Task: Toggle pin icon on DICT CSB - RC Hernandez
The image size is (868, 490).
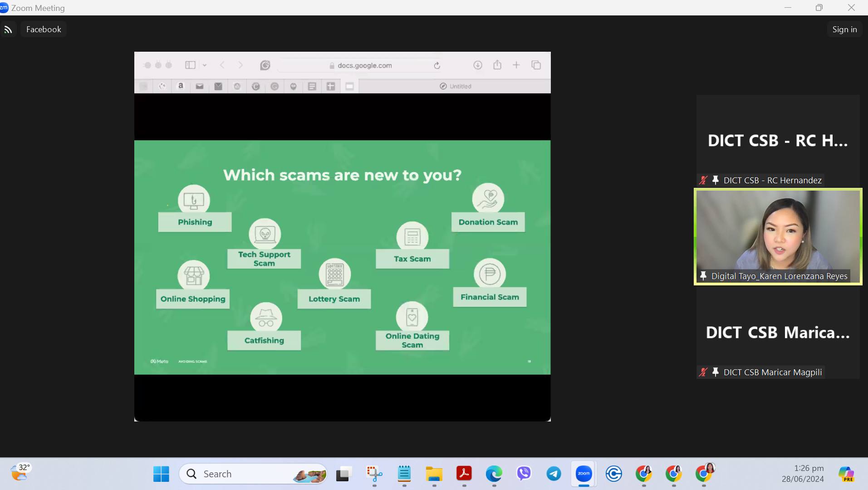Action: 716,180
